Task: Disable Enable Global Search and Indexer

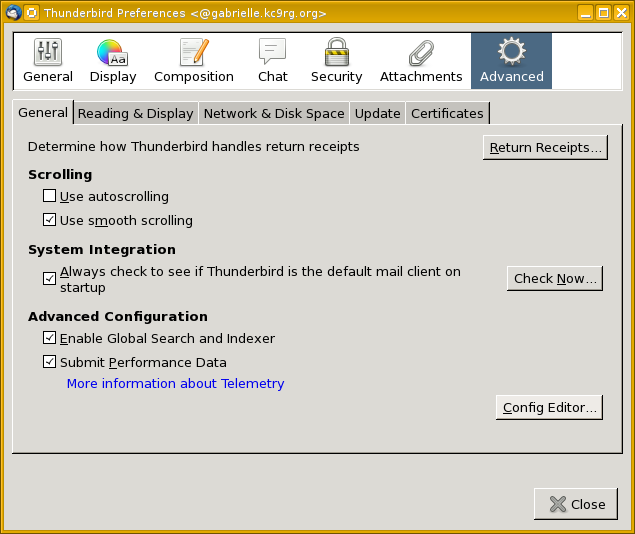Action: click(x=49, y=338)
